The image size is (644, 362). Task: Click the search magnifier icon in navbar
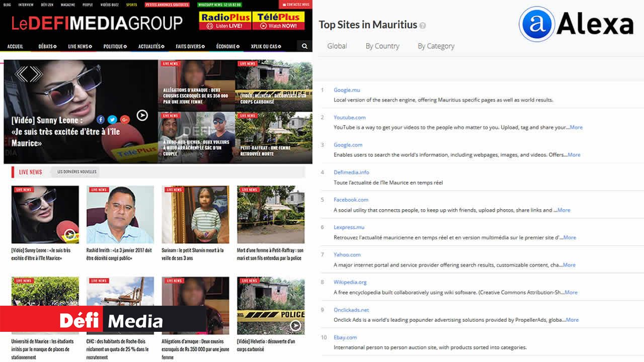point(304,46)
